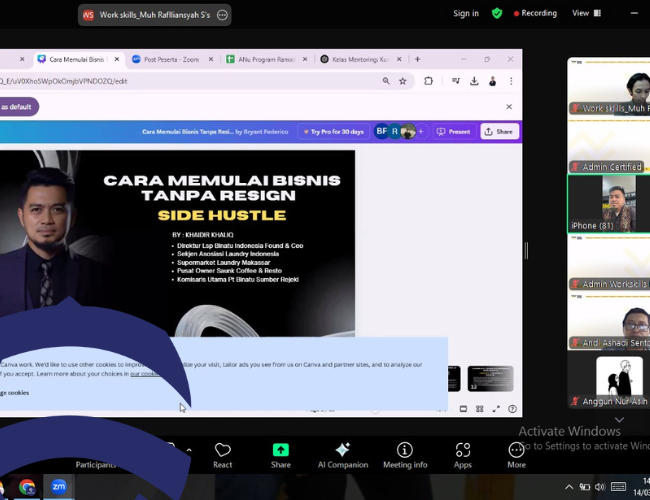Bookmark this page with star icon
This screenshot has height=500, width=650.
click(x=403, y=81)
